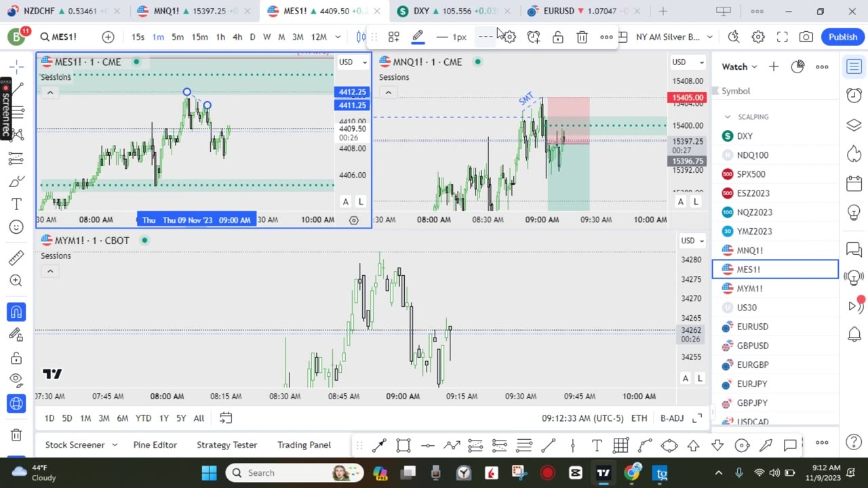
Task: Open chart settings gear
Action: point(758,37)
